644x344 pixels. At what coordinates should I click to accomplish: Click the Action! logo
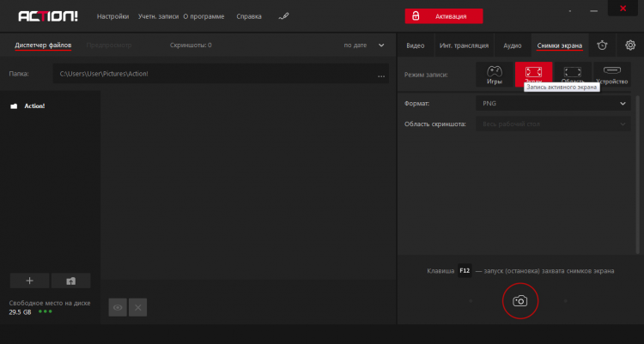[x=47, y=16]
